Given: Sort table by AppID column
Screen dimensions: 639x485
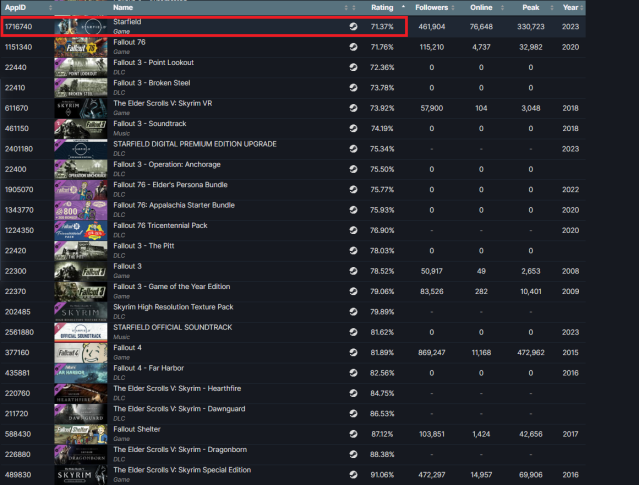Looking at the screenshot, I should [15, 7].
